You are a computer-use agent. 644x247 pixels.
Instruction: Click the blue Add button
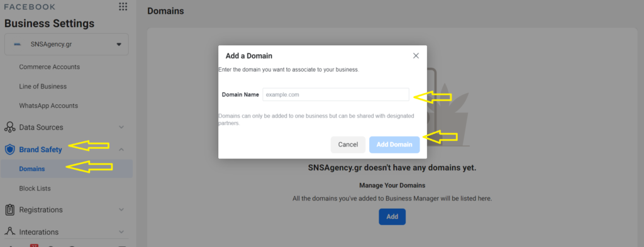392,217
